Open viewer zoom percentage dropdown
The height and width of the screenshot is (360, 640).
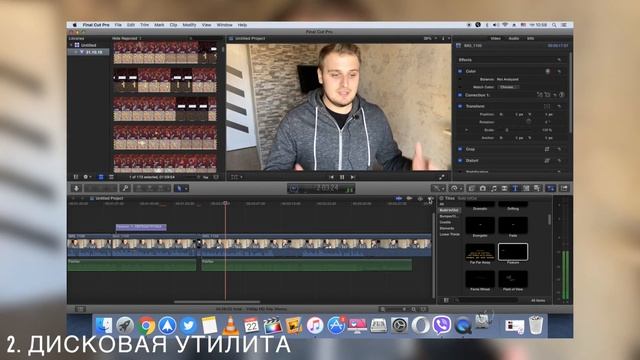pyautogui.click(x=430, y=38)
